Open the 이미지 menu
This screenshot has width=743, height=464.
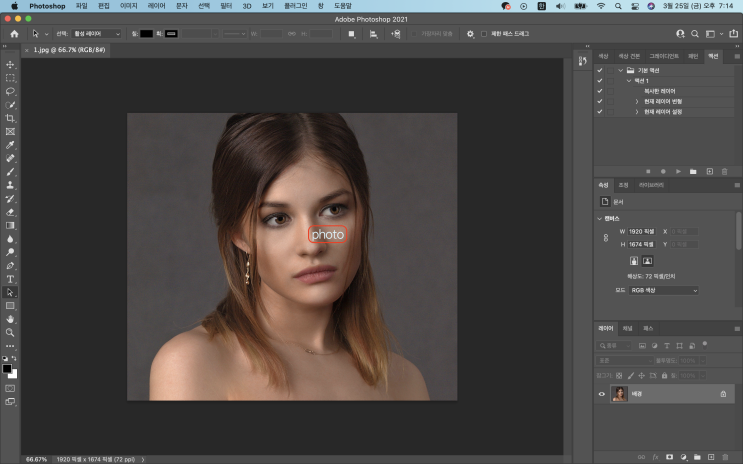point(128,6)
